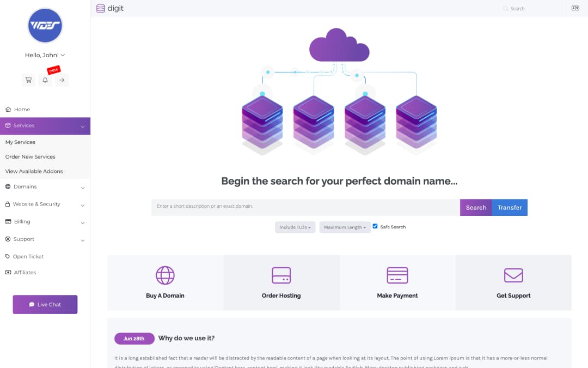The height and width of the screenshot is (368, 588).
Task: Click the Order Hosting label
Action: (x=281, y=295)
